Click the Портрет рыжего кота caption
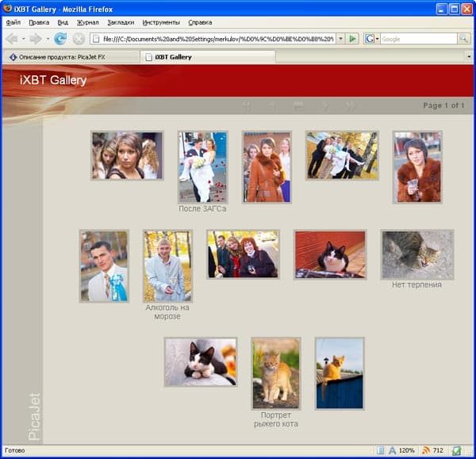Image resolution: width=476 pixels, height=459 pixels. (x=275, y=419)
